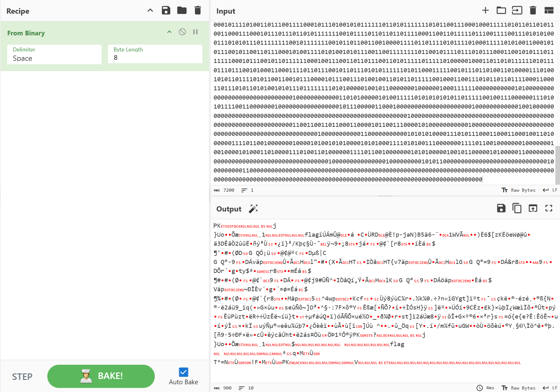Clear the recipe with trash icon
The height and width of the screenshot is (392, 560).
198,11
